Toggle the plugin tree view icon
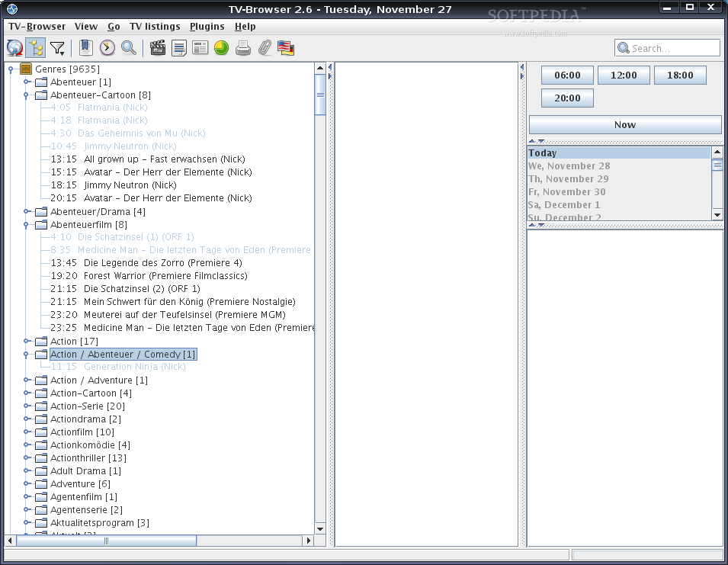728x565 pixels. [36, 48]
